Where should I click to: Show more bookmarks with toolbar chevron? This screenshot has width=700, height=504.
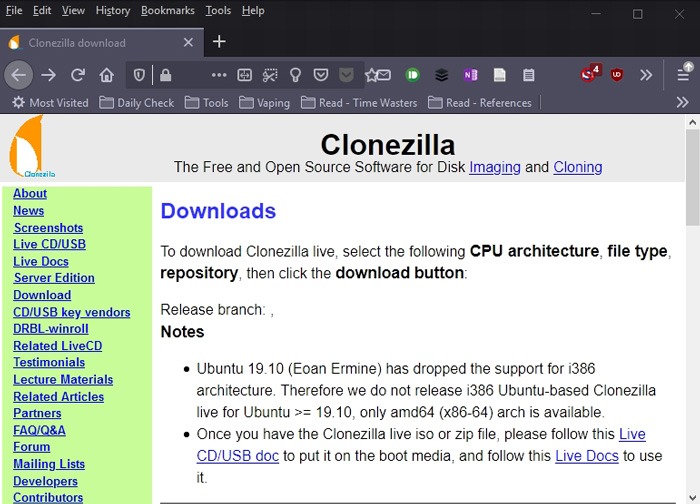tap(682, 102)
